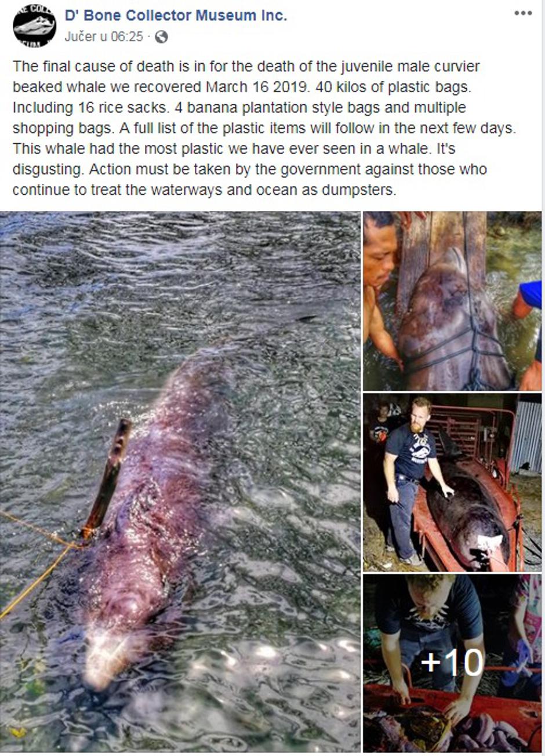Open the large photo of whale in water
Screen dimensions: 545x756
tap(180, 482)
